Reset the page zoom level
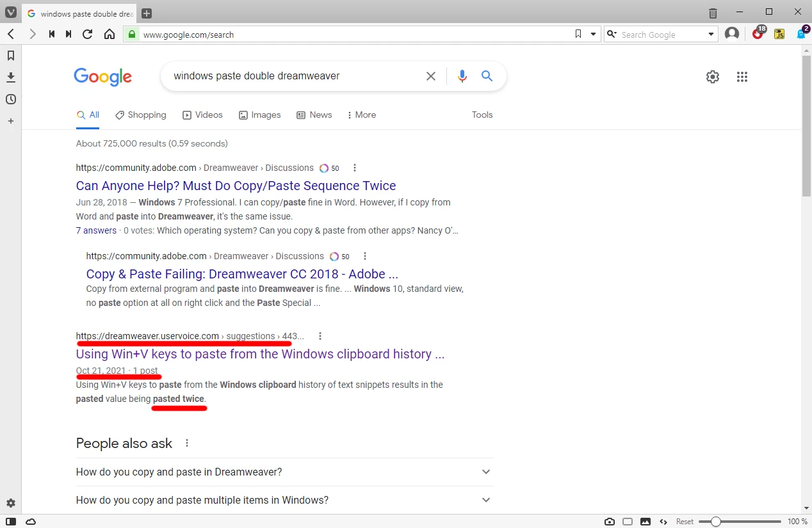This screenshot has height=528, width=812. coord(685,522)
